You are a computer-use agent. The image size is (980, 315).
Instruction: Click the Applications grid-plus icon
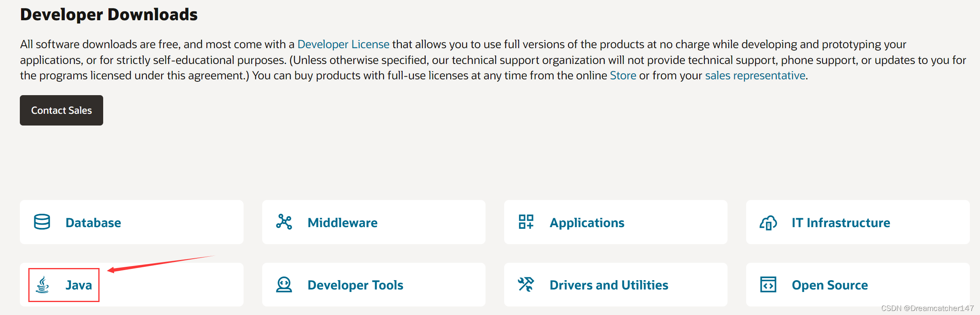pyautogui.click(x=526, y=222)
